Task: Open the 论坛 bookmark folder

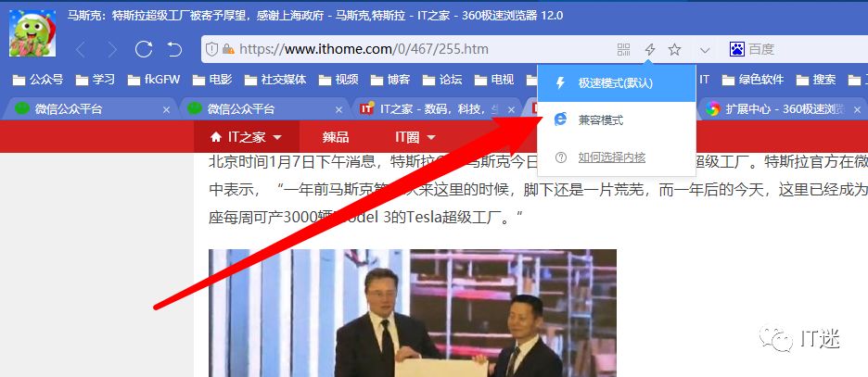Action: pyautogui.click(x=442, y=80)
